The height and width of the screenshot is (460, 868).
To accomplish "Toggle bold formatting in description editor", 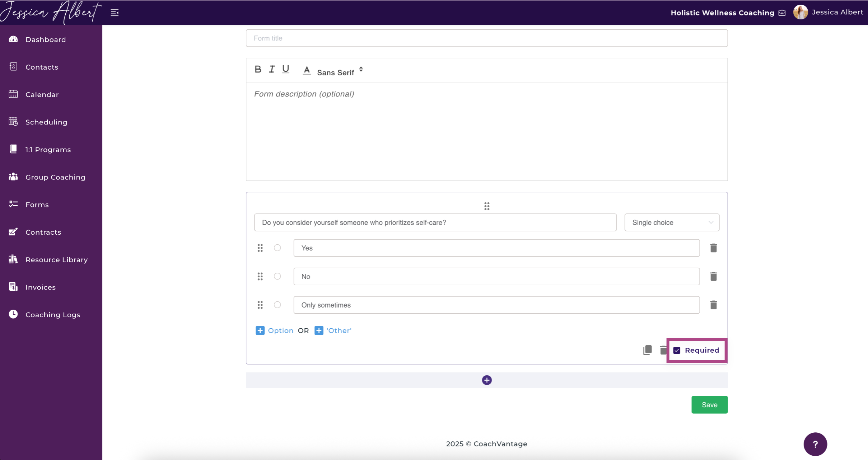I will click(x=258, y=69).
